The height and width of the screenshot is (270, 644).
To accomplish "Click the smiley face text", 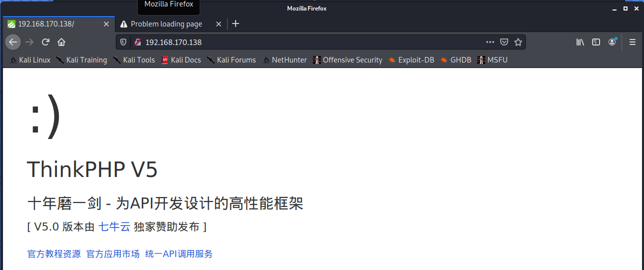I will click(45, 117).
